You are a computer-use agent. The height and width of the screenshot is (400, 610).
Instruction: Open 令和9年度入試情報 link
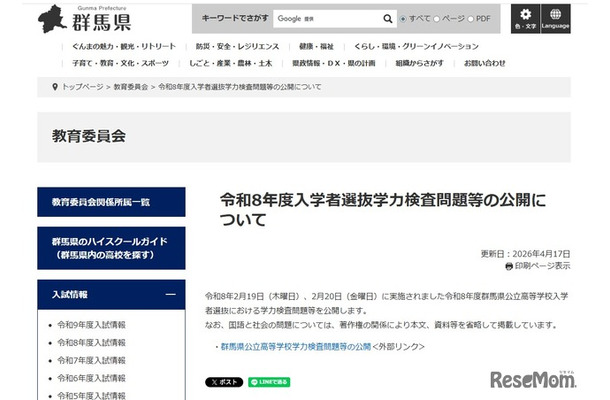click(91, 325)
